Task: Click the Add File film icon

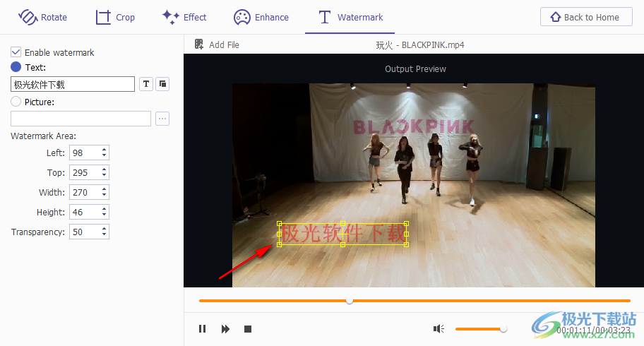Action: 199,44
